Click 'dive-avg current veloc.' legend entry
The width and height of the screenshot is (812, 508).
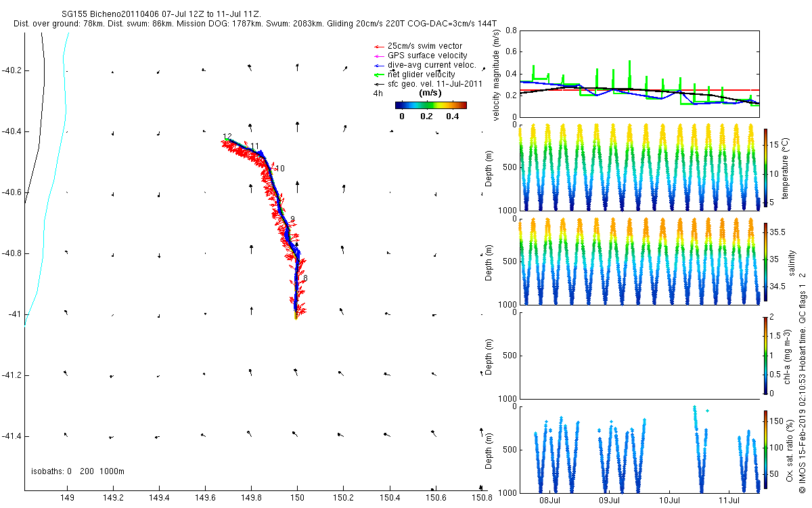pyautogui.click(x=432, y=65)
